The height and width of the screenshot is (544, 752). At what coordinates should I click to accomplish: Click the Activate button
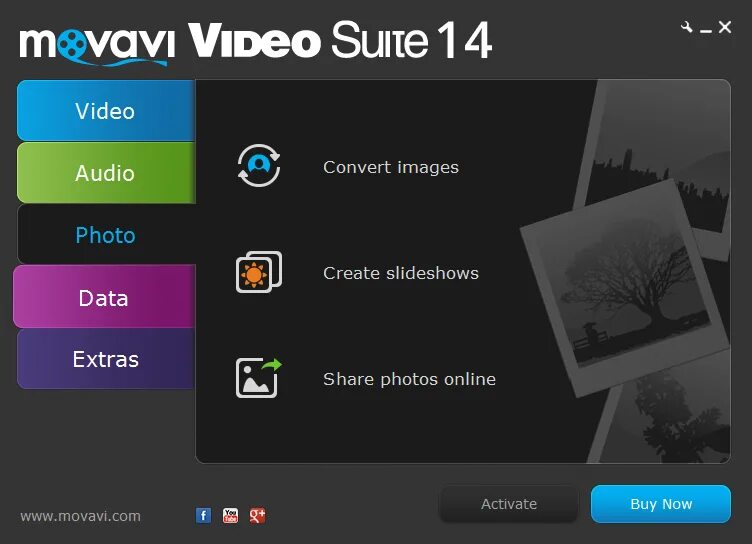(x=509, y=504)
